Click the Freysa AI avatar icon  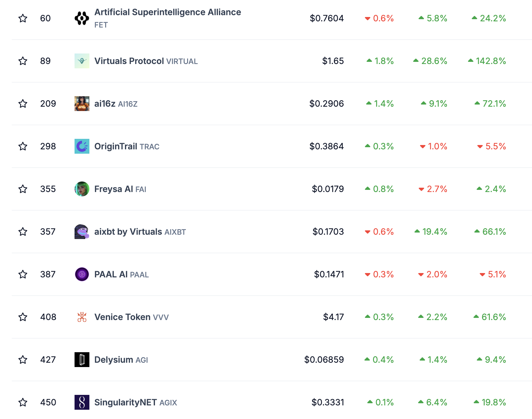(x=82, y=189)
